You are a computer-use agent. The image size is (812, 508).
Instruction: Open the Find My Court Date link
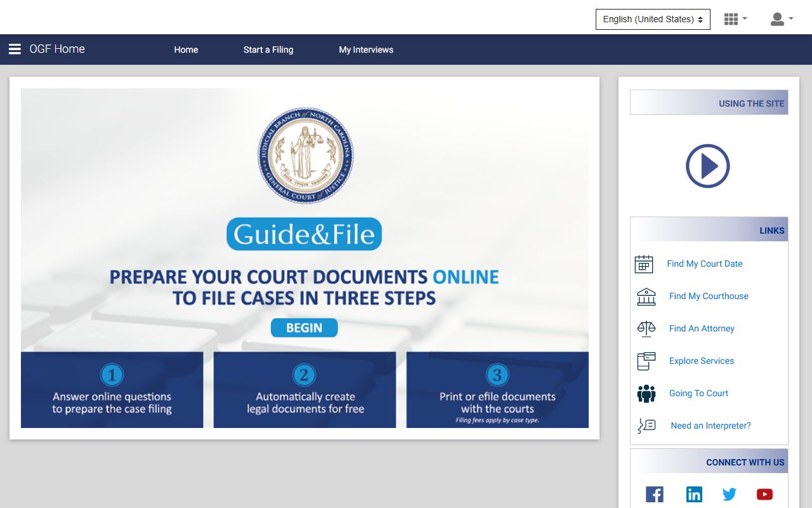pyautogui.click(x=705, y=264)
